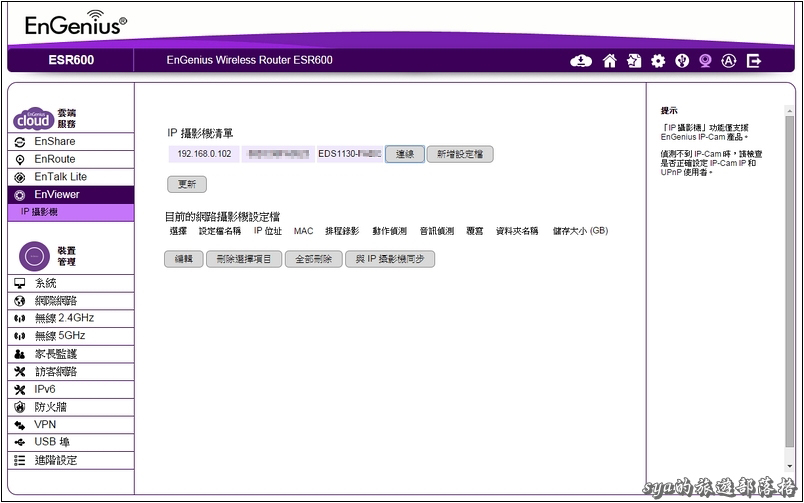Screen dimensions: 804x503
Task: Open 網際網路 menu item
Action: click(71, 301)
